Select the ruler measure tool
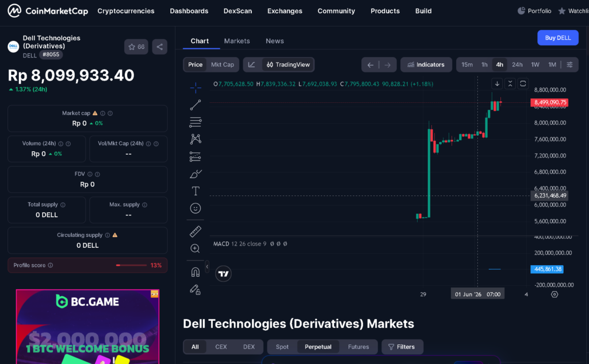589x364 pixels. click(x=196, y=231)
